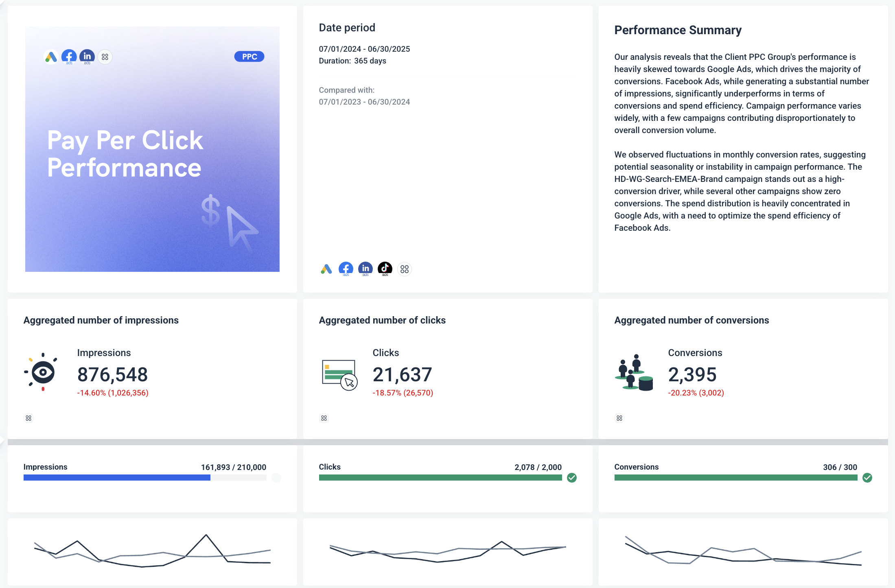Open the Performance Summary section heading
The image size is (895, 588).
(678, 30)
